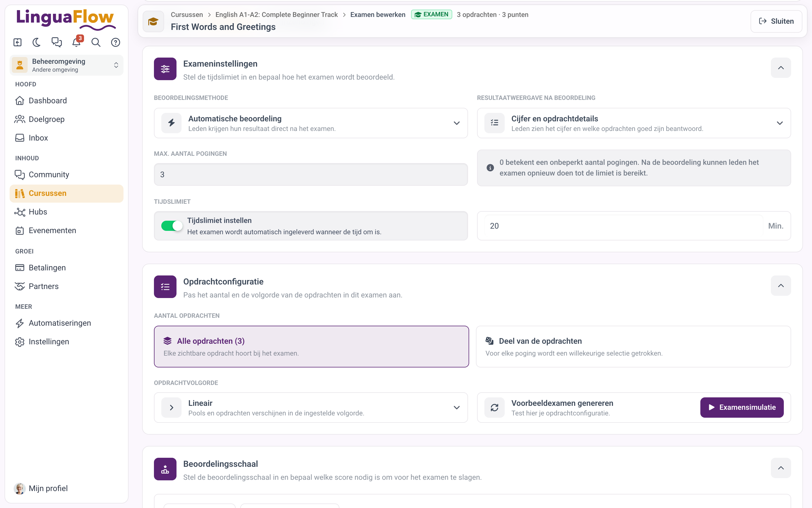This screenshot has width=812, height=508.
Task: Open Instellingen in the sidebar
Action: (x=67, y=342)
